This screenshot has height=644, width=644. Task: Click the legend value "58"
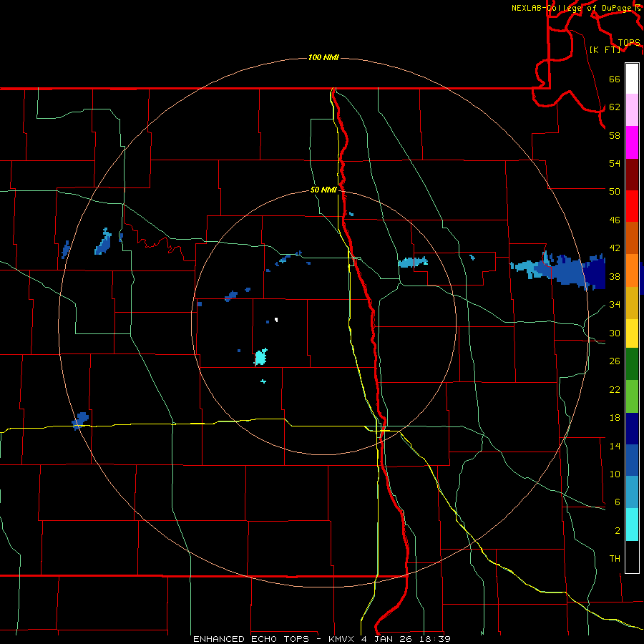615,135
